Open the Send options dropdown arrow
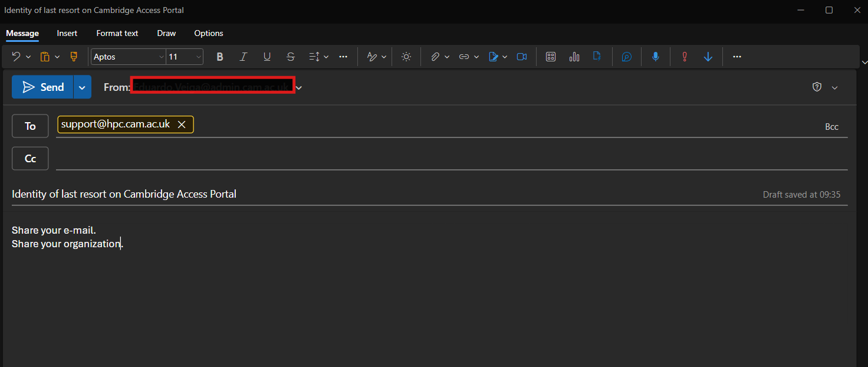Image resolution: width=868 pixels, height=367 pixels. [83, 87]
